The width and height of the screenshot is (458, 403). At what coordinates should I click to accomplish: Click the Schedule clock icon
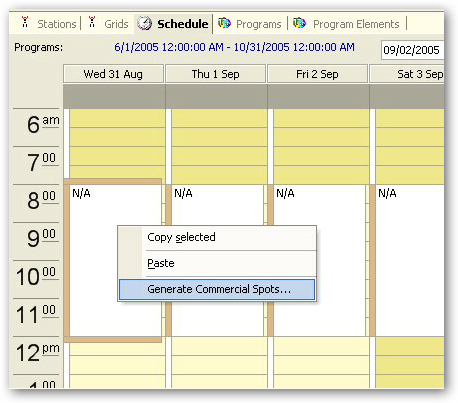pyautogui.click(x=144, y=23)
